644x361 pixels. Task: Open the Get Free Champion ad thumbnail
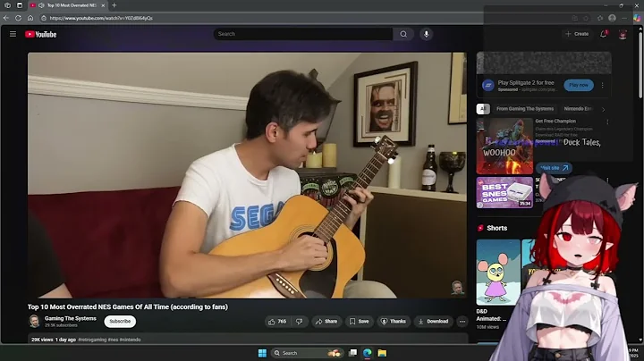tap(504, 146)
